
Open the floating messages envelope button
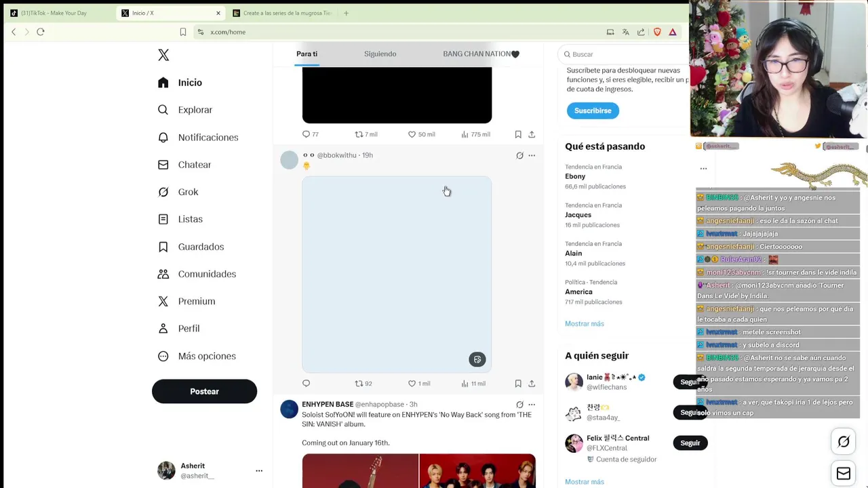coord(844,474)
